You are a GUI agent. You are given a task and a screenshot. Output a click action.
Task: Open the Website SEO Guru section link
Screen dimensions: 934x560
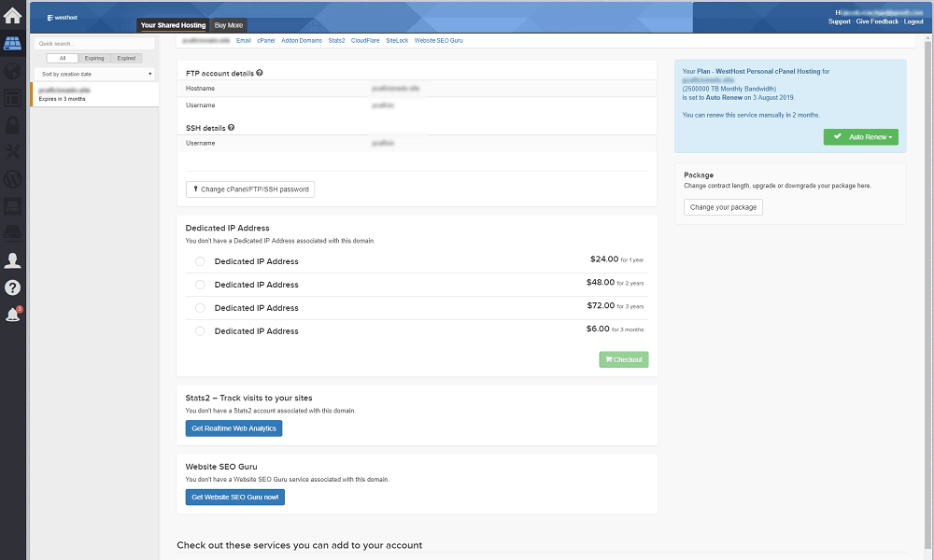[x=438, y=40]
